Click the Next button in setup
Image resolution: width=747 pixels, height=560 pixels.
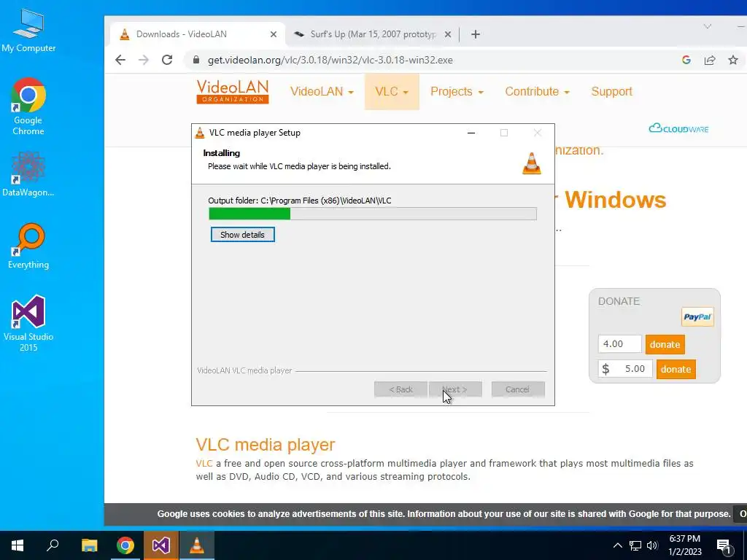coord(455,389)
